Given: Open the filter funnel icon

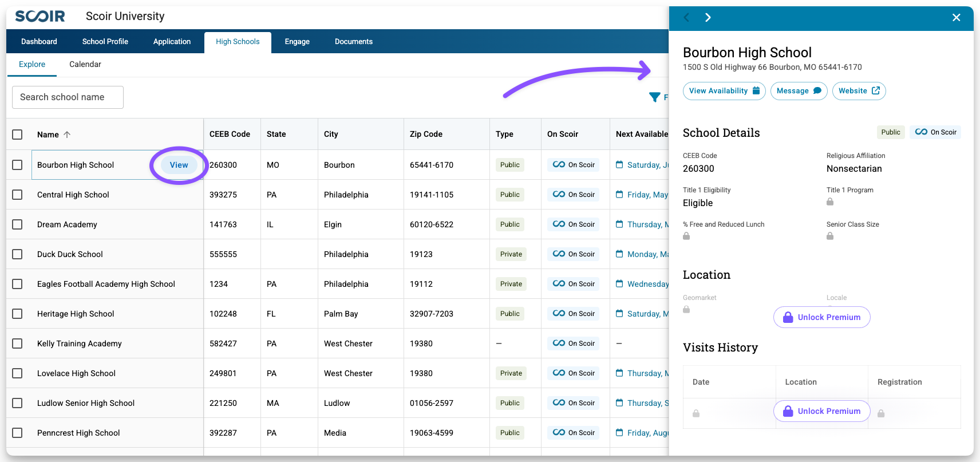Looking at the screenshot, I should click(x=655, y=97).
